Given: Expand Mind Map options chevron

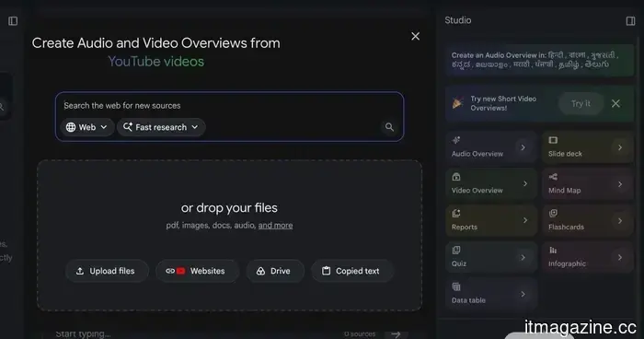Looking at the screenshot, I should (x=620, y=184).
